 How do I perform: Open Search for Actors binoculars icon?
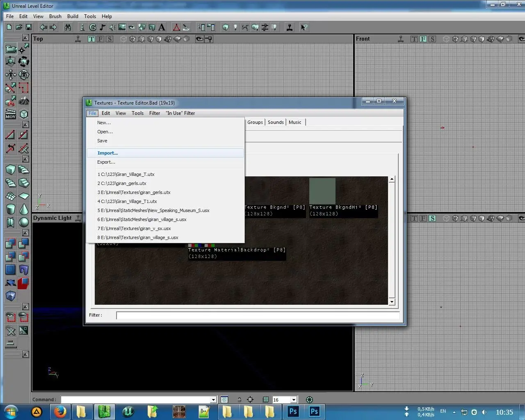pos(68,27)
